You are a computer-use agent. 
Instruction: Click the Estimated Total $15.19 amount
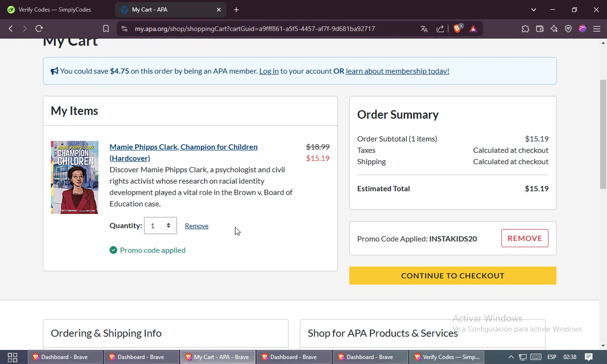tap(537, 188)
